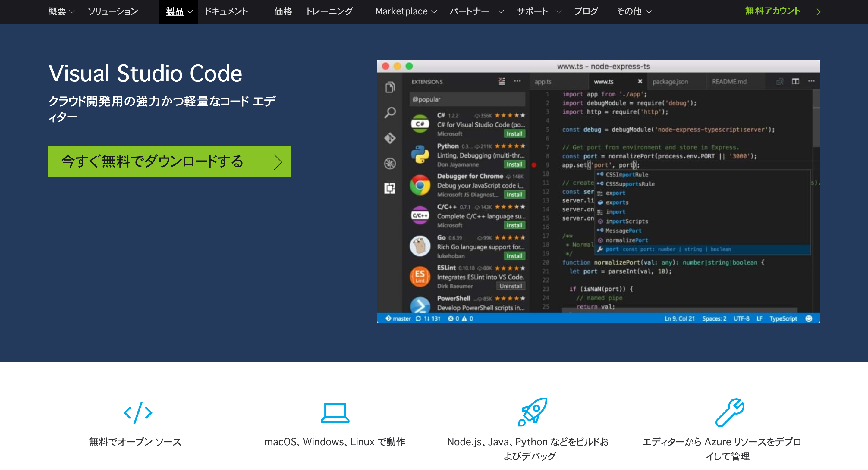868x470 pixels.
Task: Click the Extensions panel more actions ellipsis
Action: 517,81
